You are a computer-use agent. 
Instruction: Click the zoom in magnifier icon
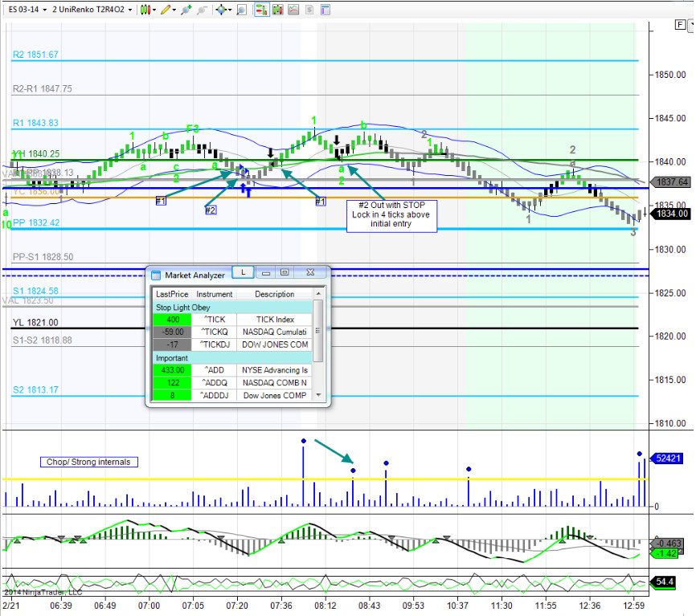click(186, 10)
